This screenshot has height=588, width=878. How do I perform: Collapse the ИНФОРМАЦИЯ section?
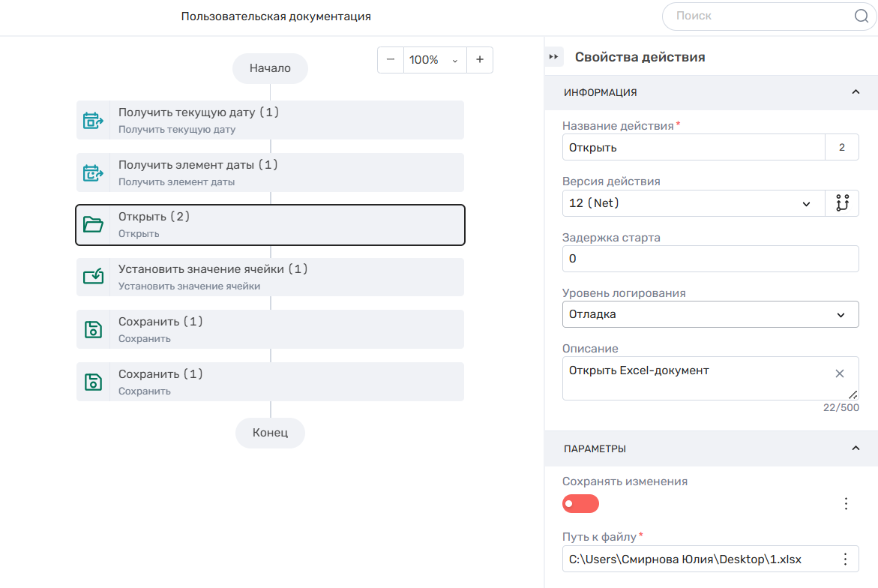(x=856, y=92)
